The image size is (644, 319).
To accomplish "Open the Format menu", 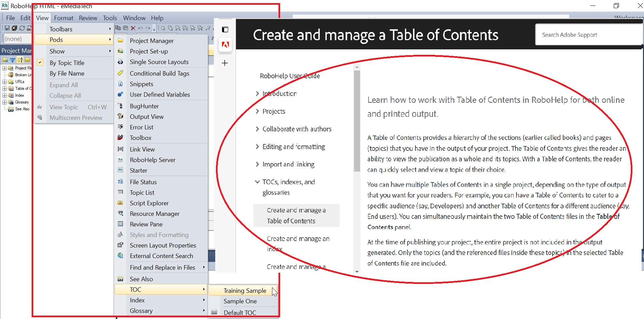I will 64,18.
